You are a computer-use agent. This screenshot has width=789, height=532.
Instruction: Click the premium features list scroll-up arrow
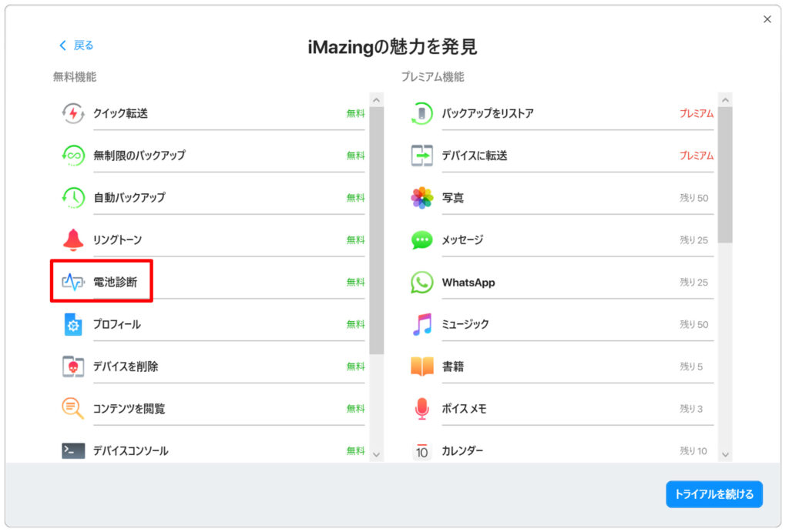(x=725, y=100)
